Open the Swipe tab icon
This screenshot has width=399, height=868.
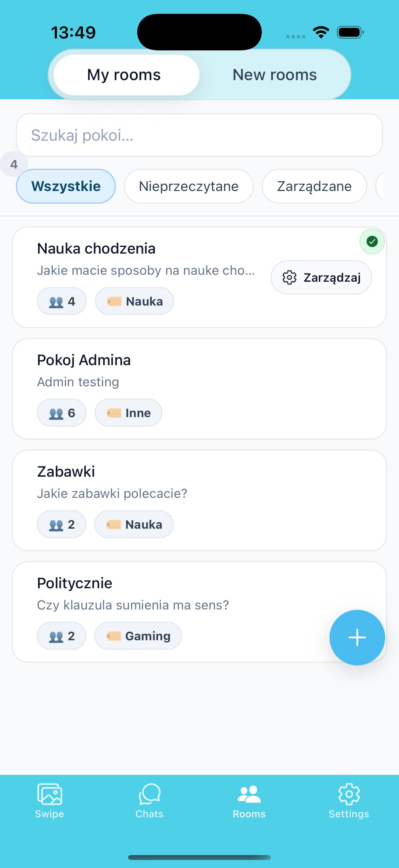click(50, 794)
